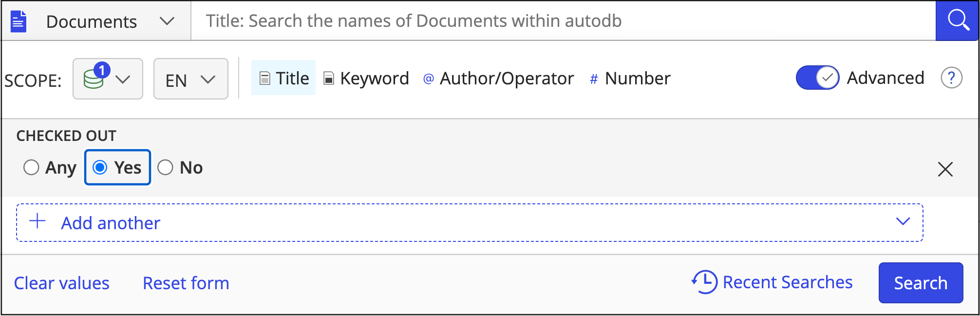Click the blue Documents file icon

tap(19, 21)
